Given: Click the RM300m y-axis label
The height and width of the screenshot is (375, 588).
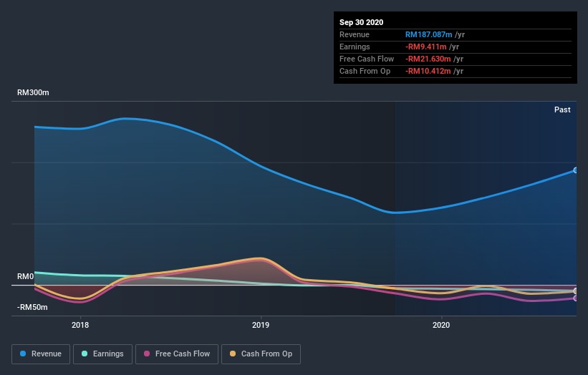Looking at the screenshot, I should pyautogui.click(x=33, y=92).
